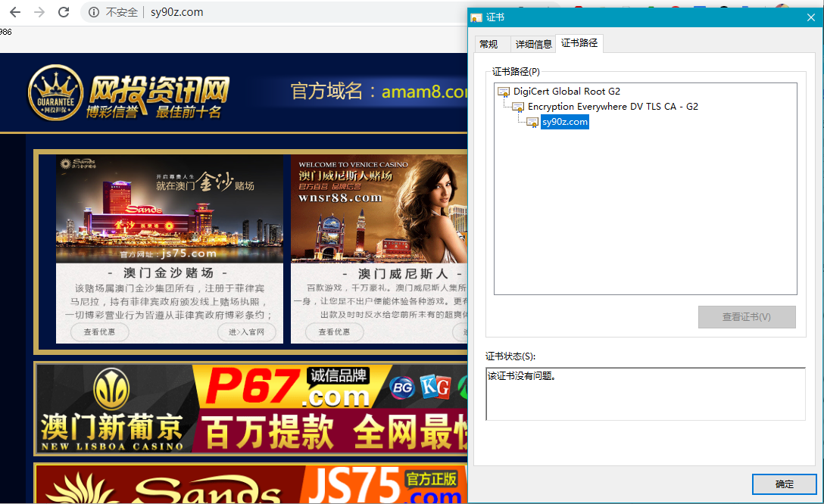Select DigiCert Global Root G2 in tree
824x504 pixels.
(566, 92)
